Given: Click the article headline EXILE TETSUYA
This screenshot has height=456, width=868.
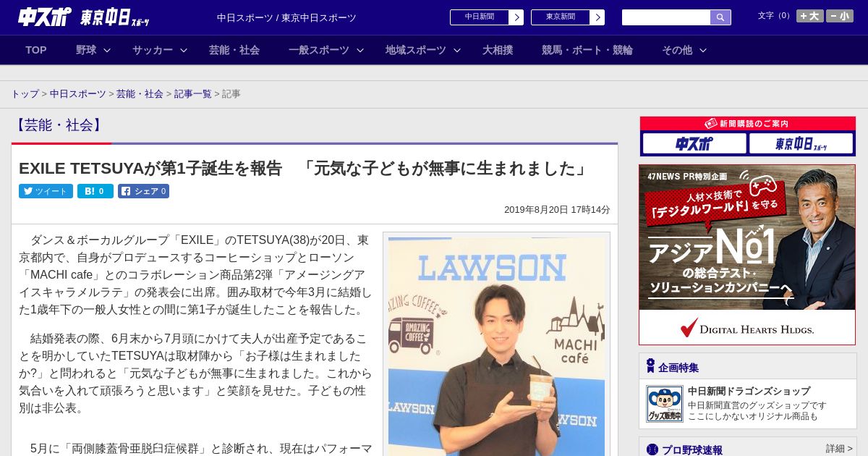Looking at the screenshot, I should pyautogui.click(x=305, y=168).
